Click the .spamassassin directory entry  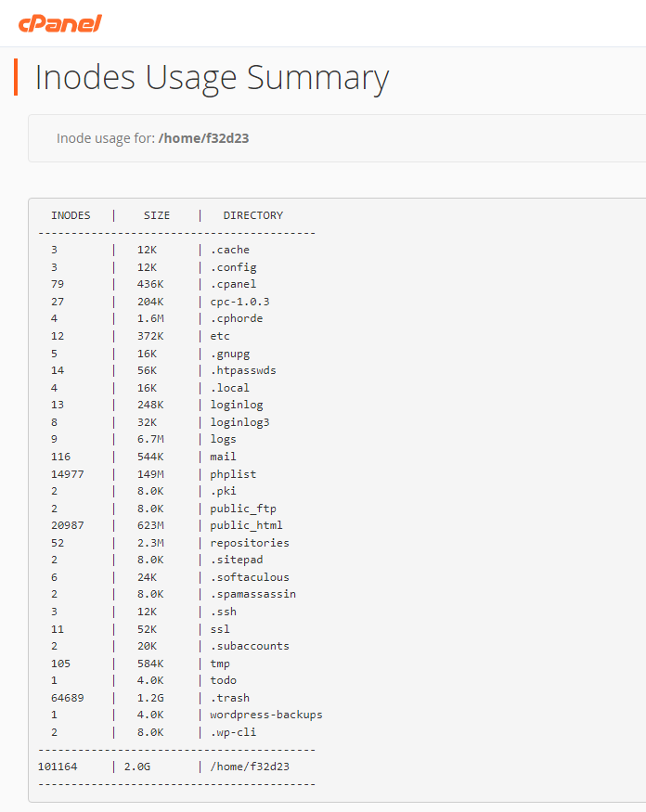[x=252, y=594]
